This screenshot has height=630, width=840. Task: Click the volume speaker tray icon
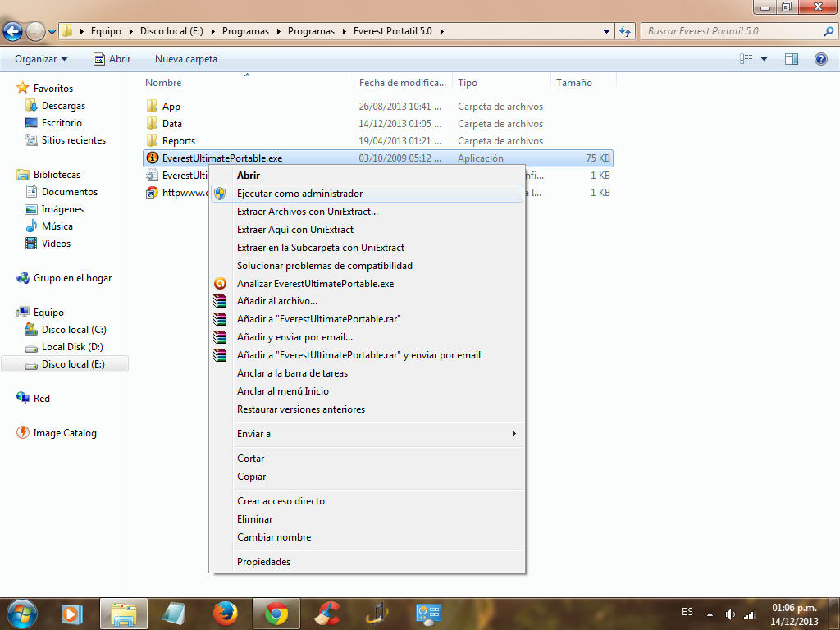[730, 614]
